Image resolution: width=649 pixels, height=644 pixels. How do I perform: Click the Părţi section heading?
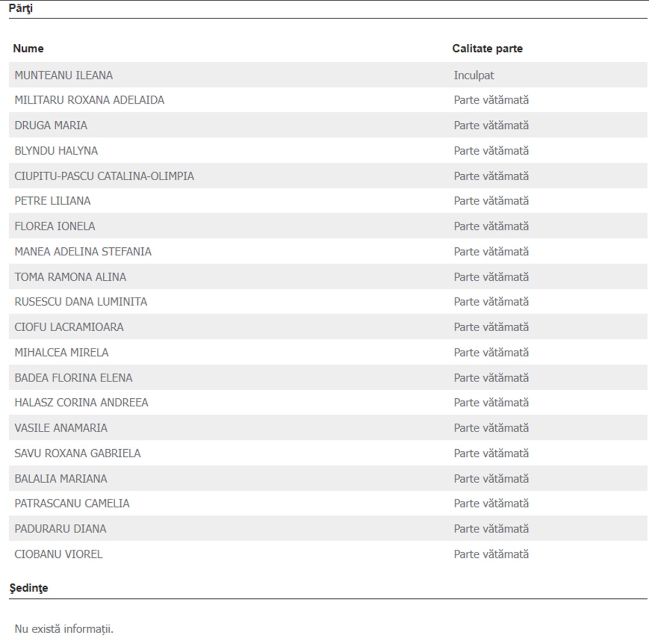point(21,9)
